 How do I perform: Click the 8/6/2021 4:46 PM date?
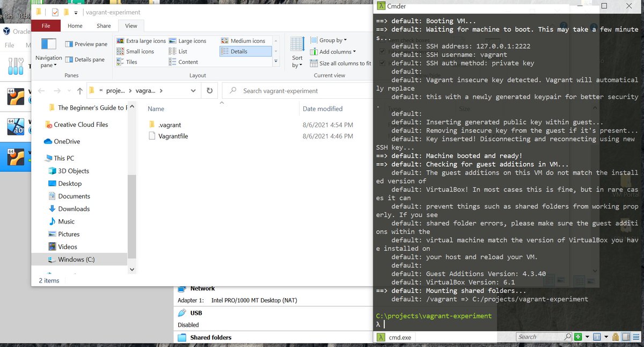tap(328, 136)
